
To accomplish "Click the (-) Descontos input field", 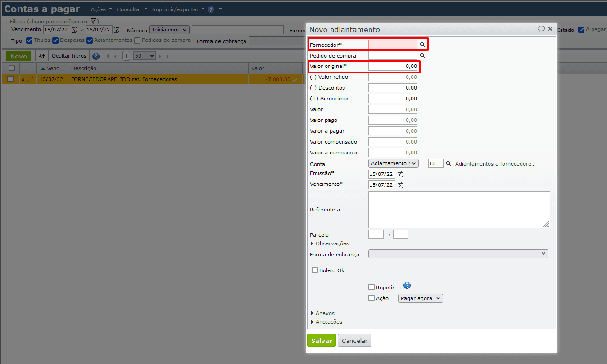I will pos(393,88).
